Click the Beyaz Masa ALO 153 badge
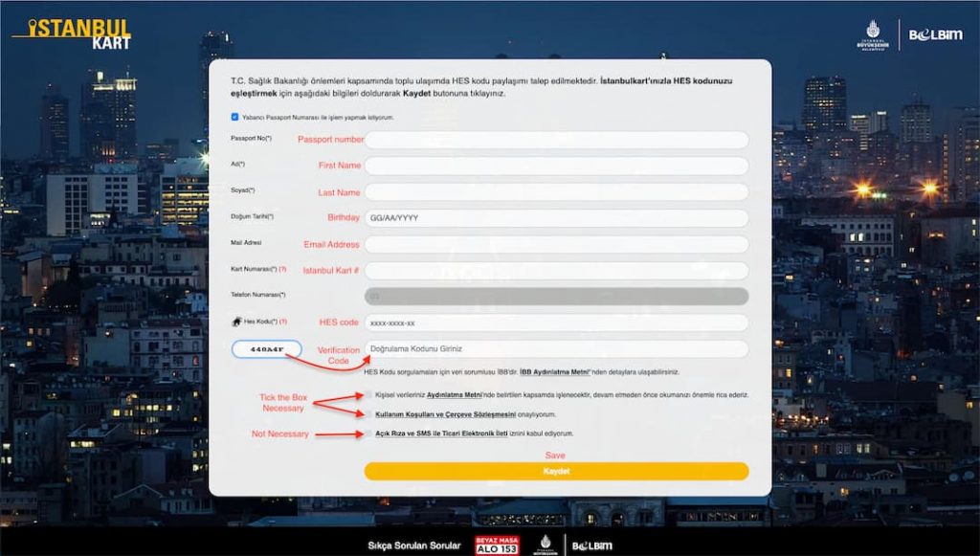 click(x=497, y=545)
